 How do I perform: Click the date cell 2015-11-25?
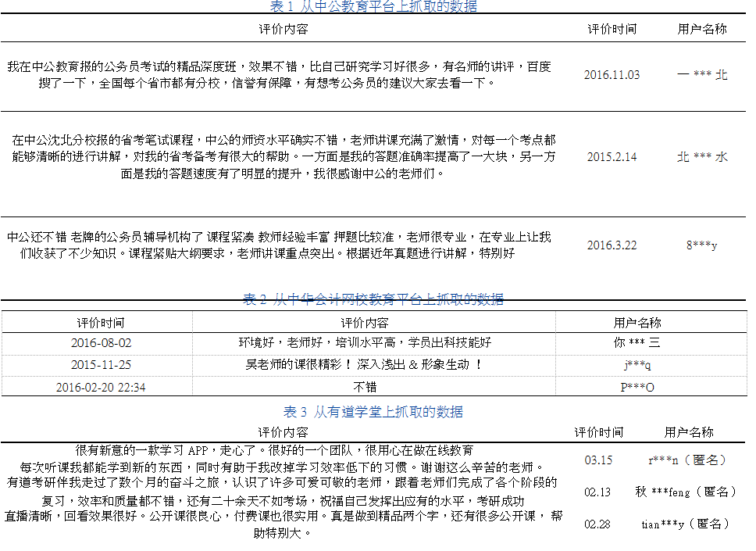point(101,365)
